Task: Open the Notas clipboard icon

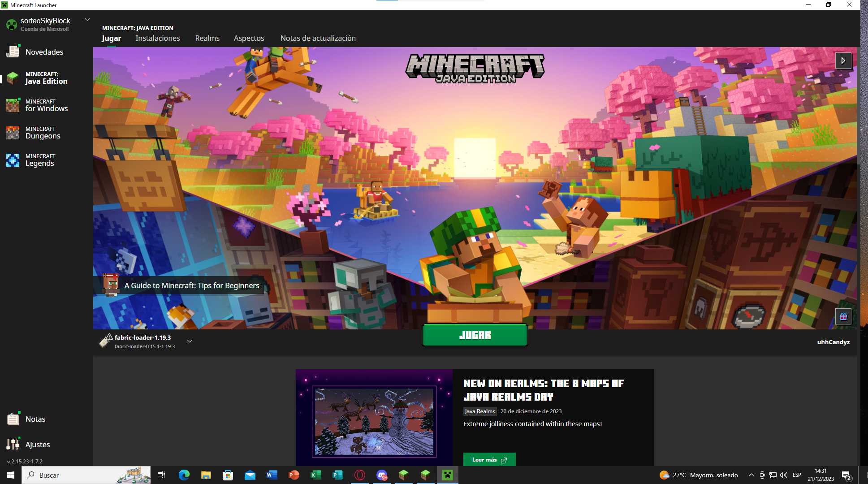Action: coord(13,419)
